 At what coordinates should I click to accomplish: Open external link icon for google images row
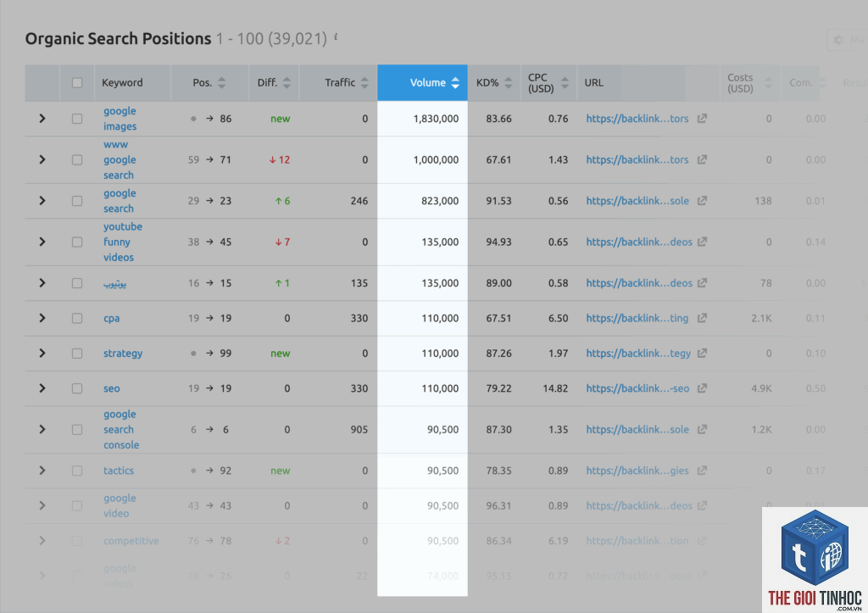coord(702,119)
